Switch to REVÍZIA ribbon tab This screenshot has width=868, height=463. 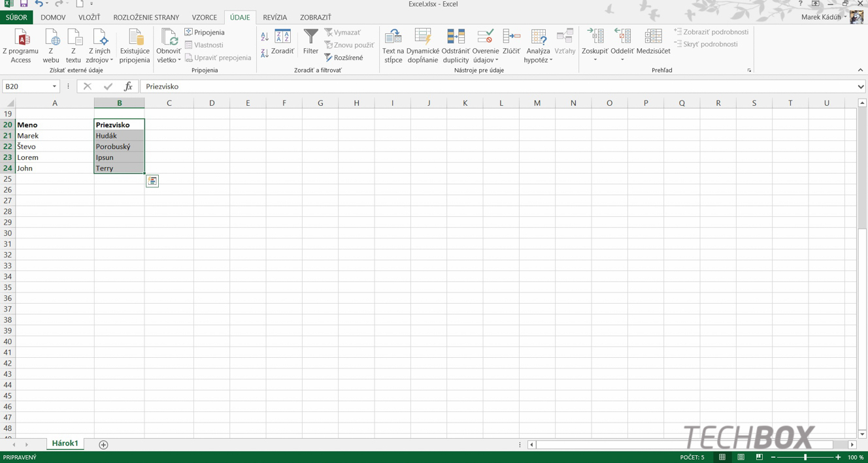point(275,18)
